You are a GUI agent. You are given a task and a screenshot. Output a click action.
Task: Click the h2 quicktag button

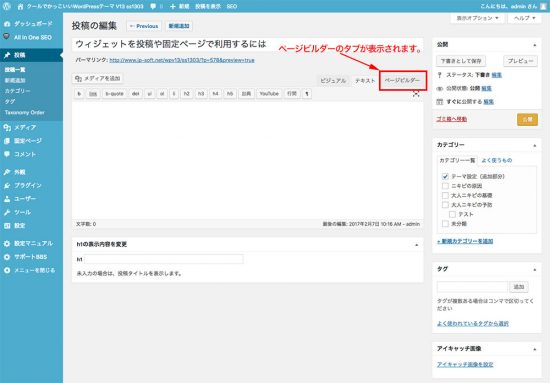click(187, 94)
